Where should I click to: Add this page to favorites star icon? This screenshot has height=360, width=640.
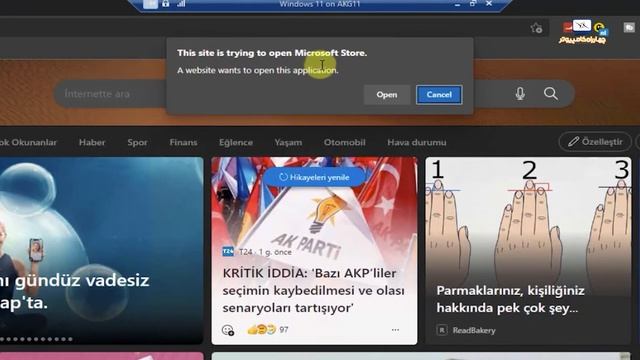[x=536, y=28]
